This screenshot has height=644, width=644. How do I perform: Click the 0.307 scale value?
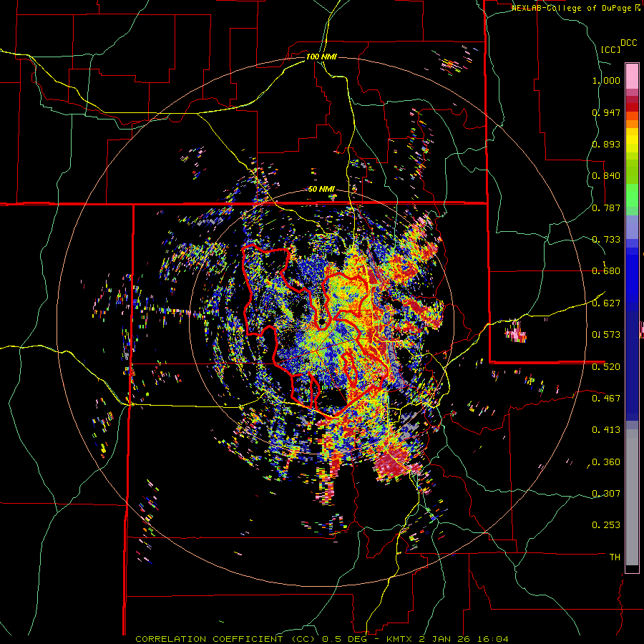pos(606,493)
